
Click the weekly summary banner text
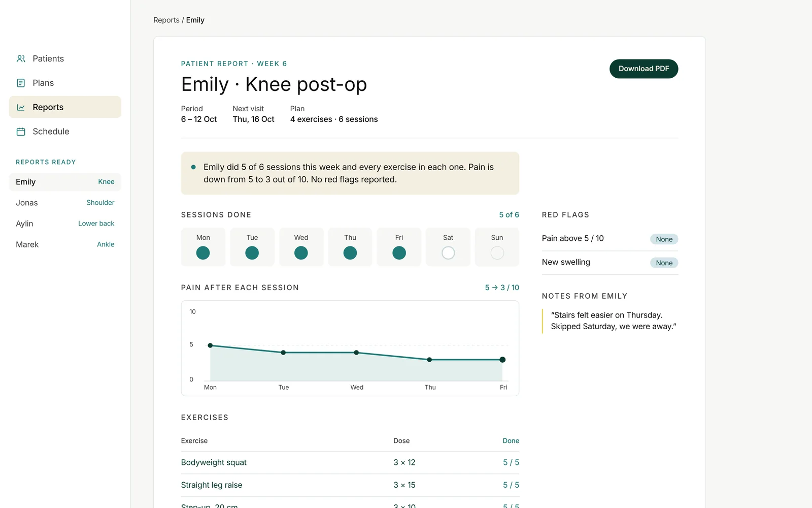[349, 173]
